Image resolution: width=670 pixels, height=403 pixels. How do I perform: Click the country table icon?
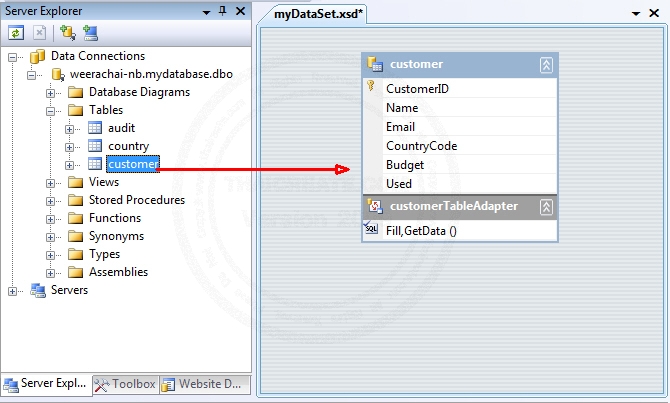tap(95, 146)
